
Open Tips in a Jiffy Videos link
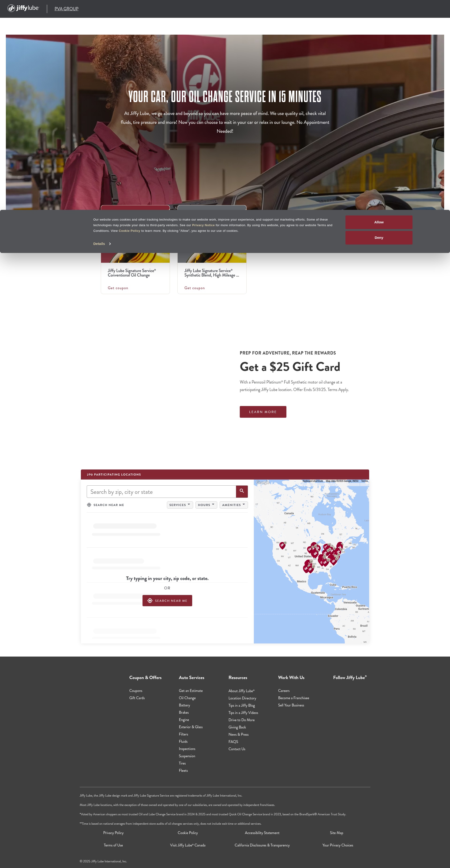pyautogui.click(x=243, y=713)
